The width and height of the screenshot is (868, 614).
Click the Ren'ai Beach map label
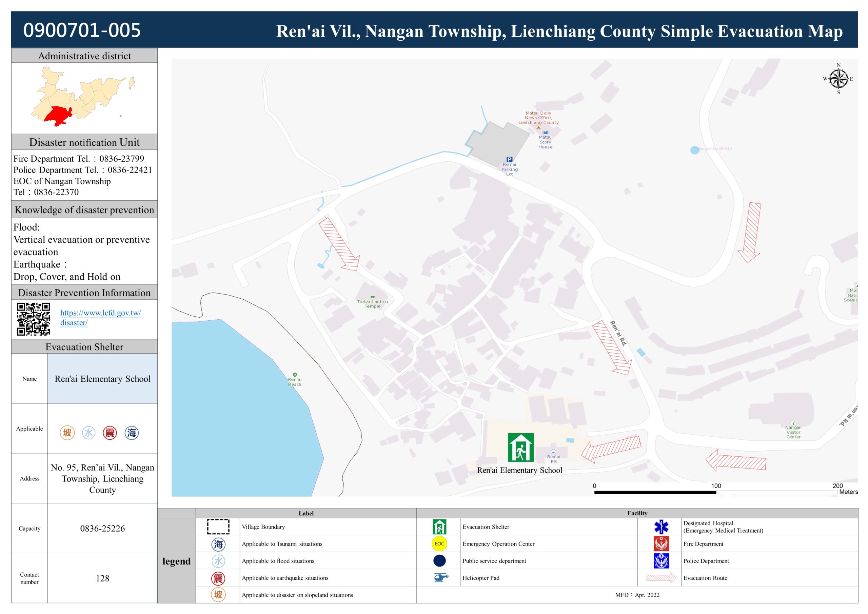(x=295, y=381)
